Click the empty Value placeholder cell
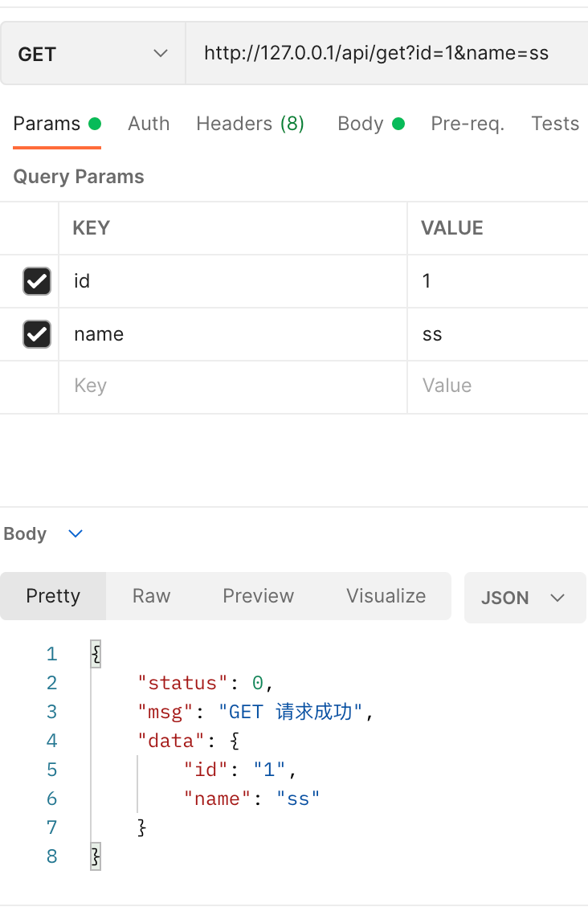The width and height of the screenshot is (588, 911). coord(498,386)
